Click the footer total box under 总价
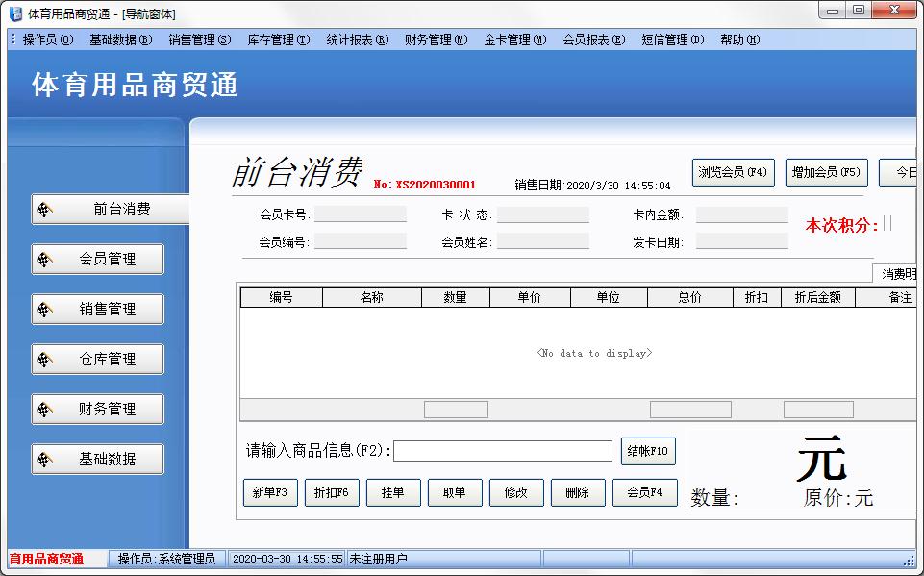This screenshot has width=924, height=576. pyautogui.click(x=690, y=410)
